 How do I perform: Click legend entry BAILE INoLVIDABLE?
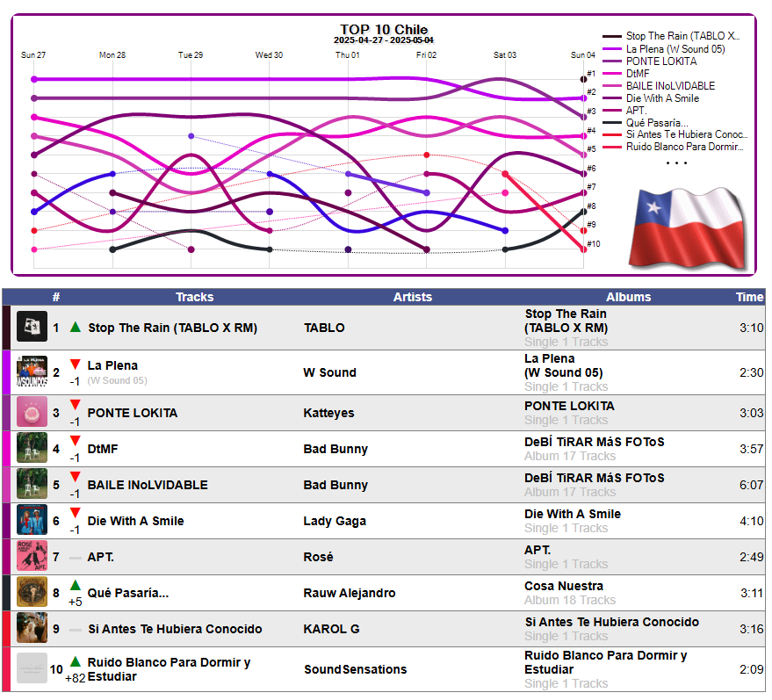[671, 86]
